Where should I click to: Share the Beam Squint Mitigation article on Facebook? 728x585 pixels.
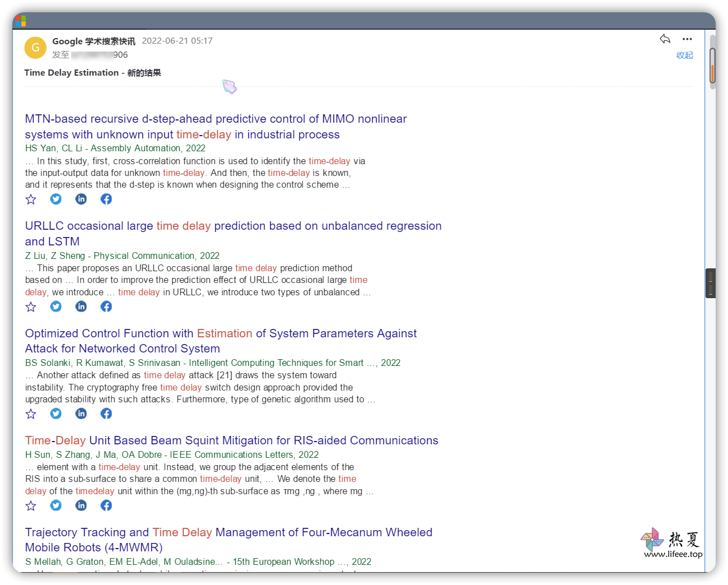coord(106,505)
